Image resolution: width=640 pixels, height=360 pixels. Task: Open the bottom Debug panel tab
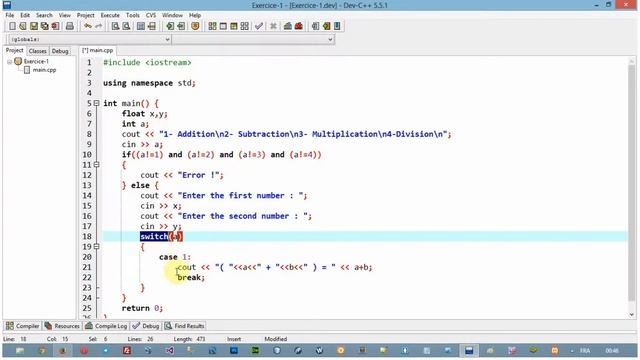pos(146,326)
